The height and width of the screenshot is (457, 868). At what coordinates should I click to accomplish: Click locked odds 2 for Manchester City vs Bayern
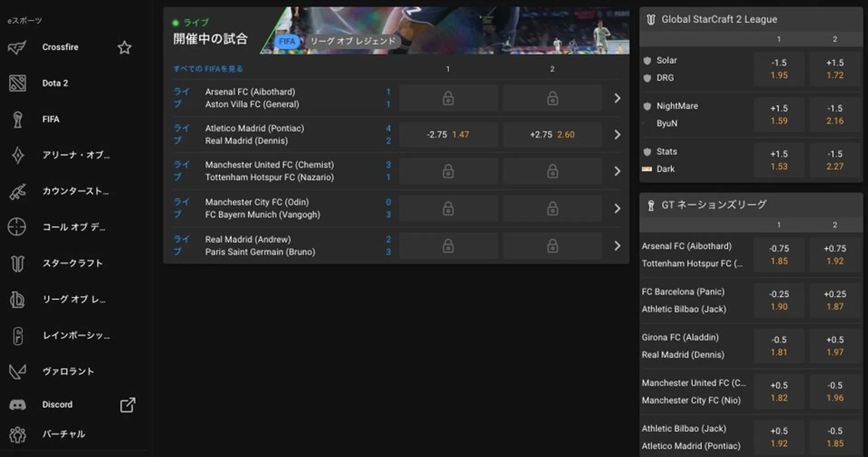pos(552,209)
